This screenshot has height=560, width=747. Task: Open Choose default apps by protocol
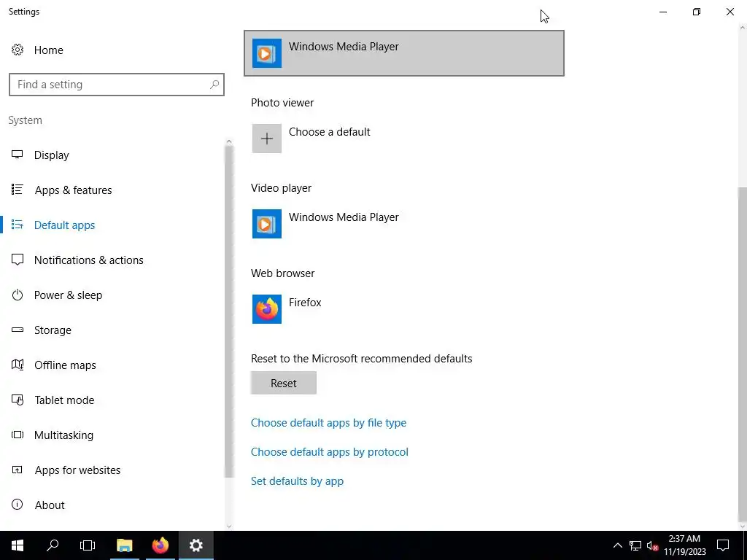coord(329,452)
